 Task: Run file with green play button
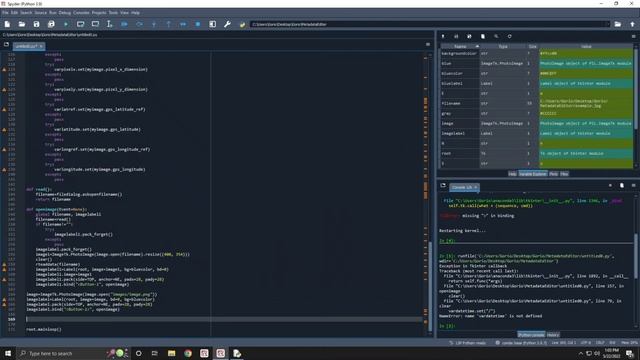(66, 24)
